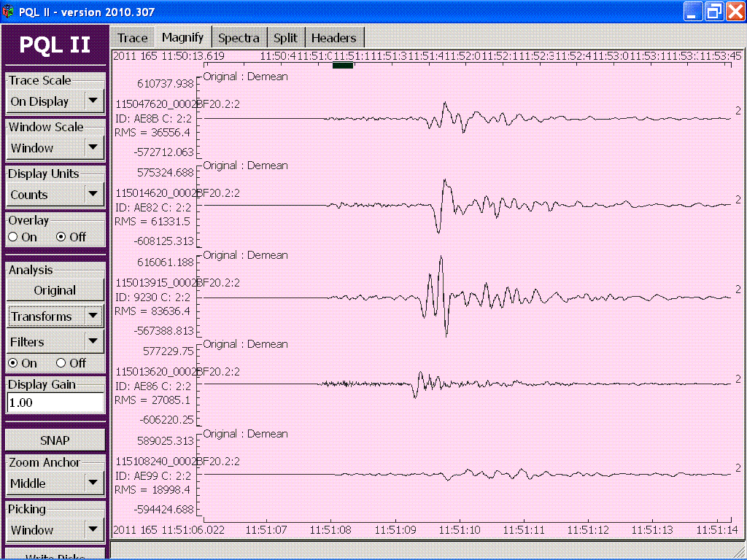Click the RMS = 27085.1 value
Viewport: 747px width, 560px height.
(x=152, y=400)
